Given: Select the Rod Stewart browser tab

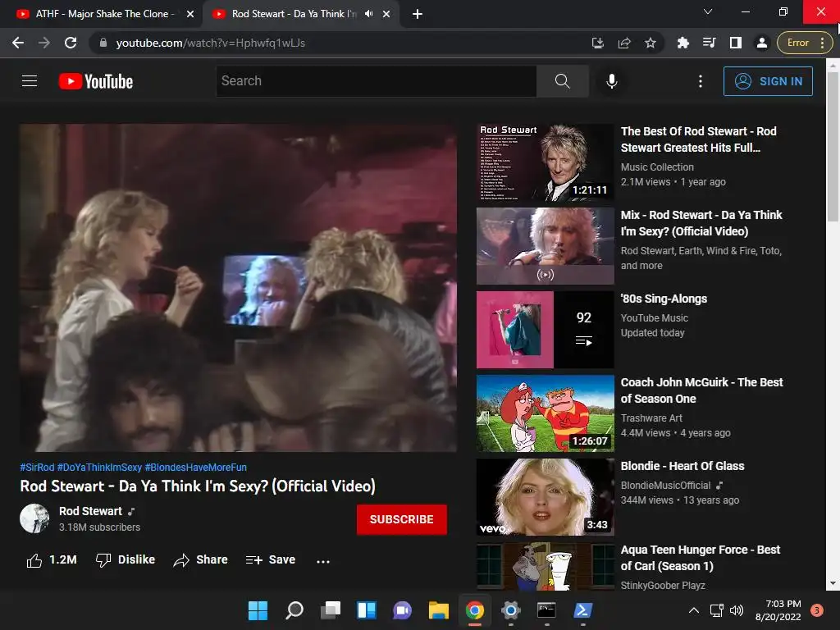Looking at the screenshot, I should pos(294,14).
